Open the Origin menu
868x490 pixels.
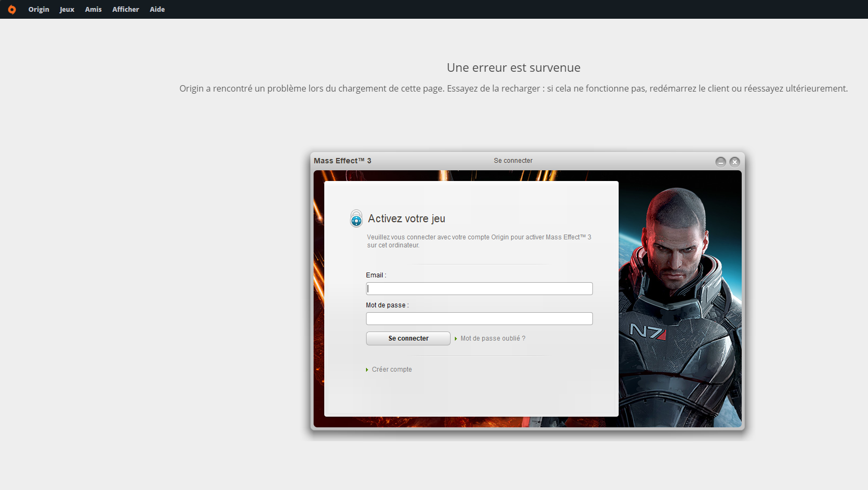pos(39,10)
